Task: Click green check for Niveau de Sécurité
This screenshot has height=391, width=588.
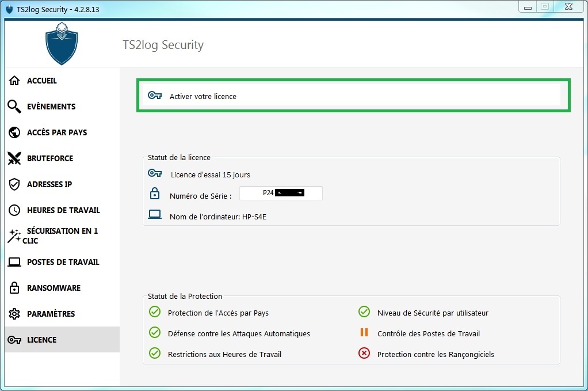Action: [x=364, y=312]
